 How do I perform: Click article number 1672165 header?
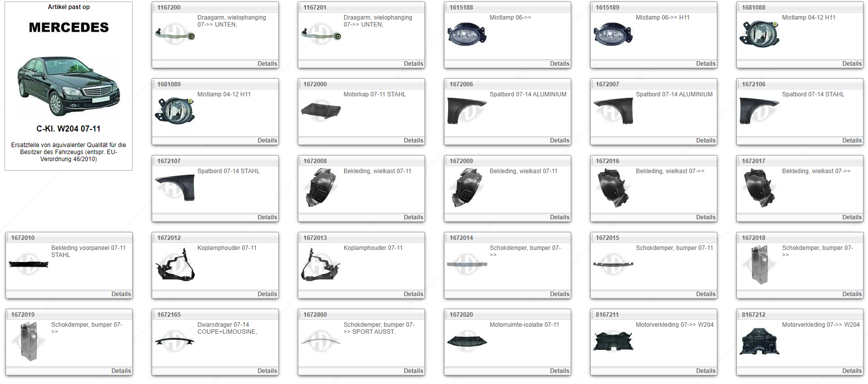click(169, 315)
